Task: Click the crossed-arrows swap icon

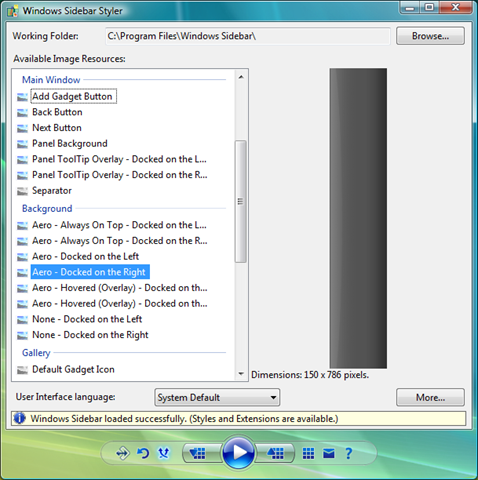Action: [164, 453]
